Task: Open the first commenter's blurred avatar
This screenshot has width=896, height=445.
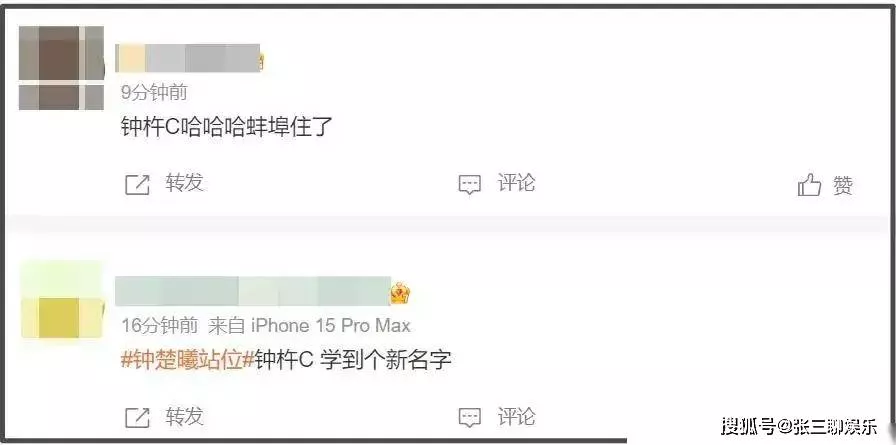Action: [62, 67]
